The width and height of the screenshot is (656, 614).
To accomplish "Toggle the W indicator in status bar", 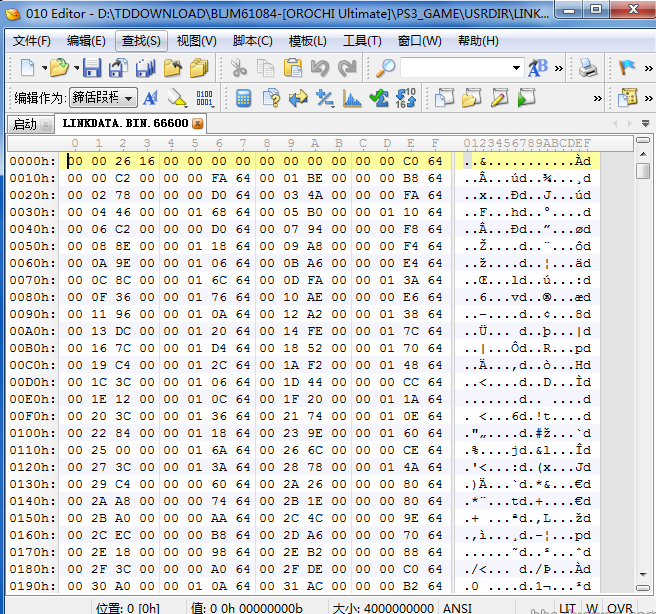I will (x=592, y=607).
